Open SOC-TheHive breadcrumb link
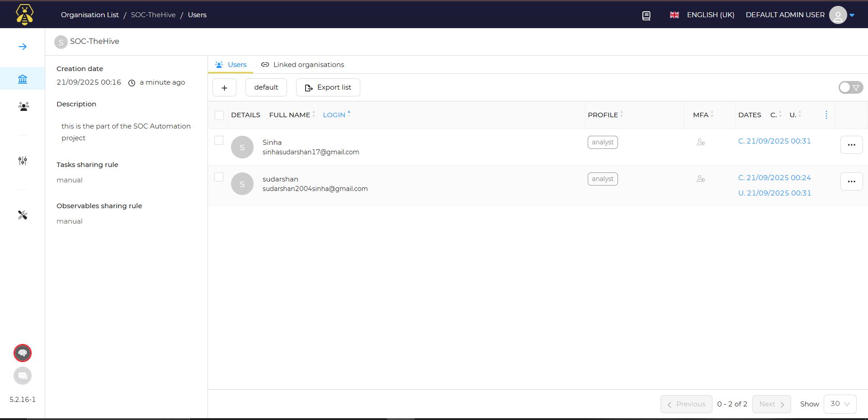 [x=153, y=15]
